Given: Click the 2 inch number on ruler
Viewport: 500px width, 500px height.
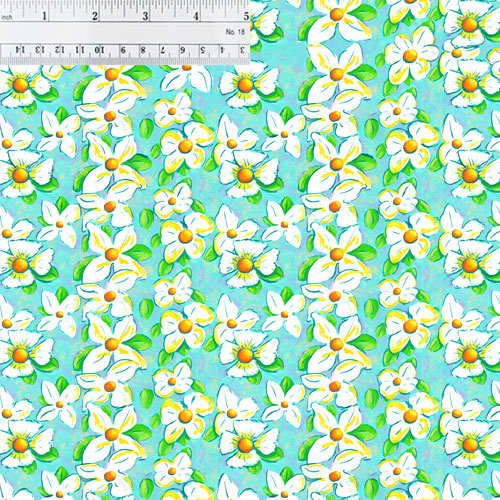Looking at the screenshot, I should [95, 16].
